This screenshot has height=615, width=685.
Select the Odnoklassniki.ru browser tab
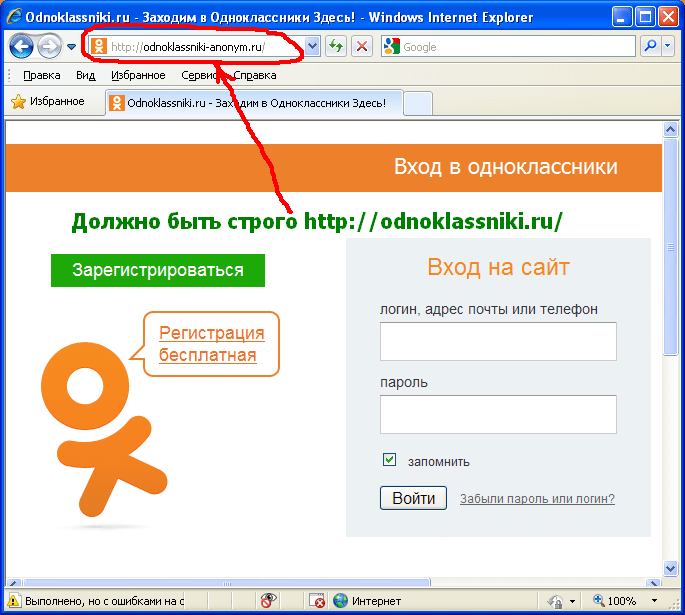coord(254,102)
